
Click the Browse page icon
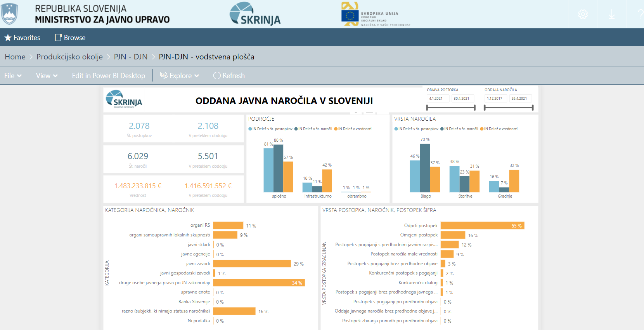coord(58,38)
